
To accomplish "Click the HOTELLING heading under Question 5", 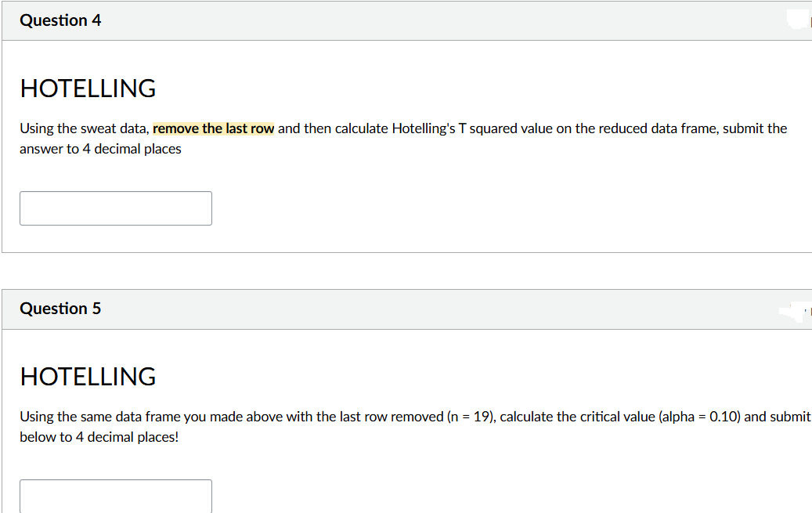I will tap(88, 377).
